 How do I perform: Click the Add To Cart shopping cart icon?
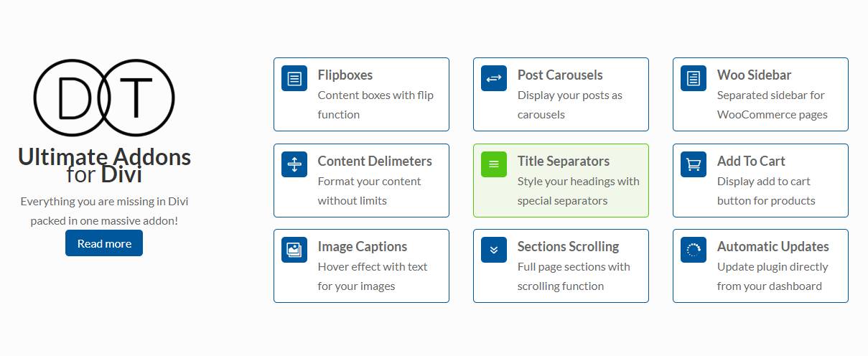pos(694,164)
